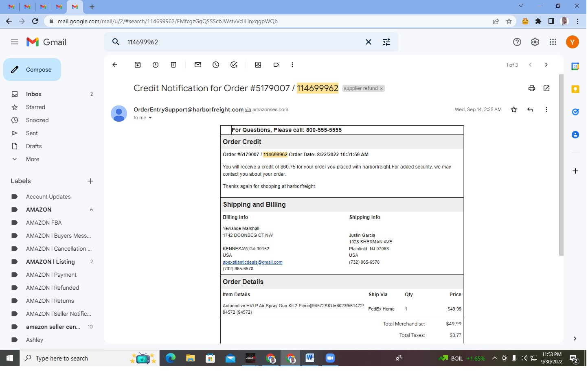The image size is (588, 376).
Task: Open the Google account avatar menu
Action: (573, 42)
